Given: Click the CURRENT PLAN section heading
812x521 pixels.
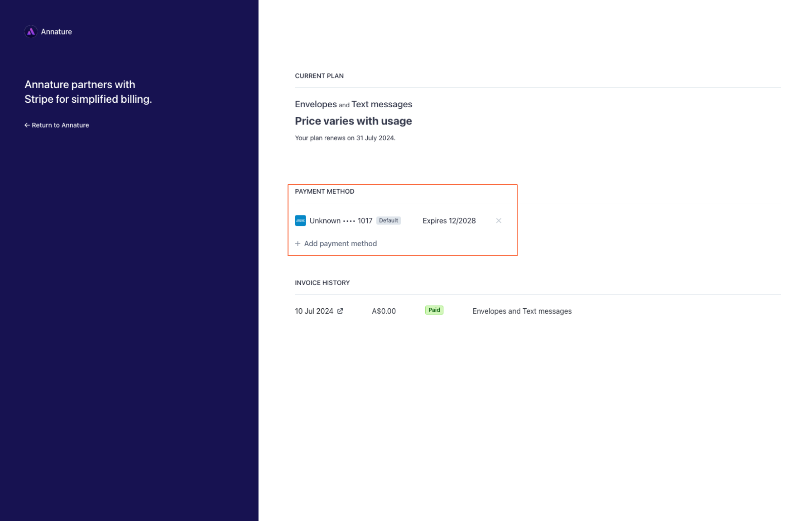Looking at the screenshot, I should [x=319, y=76].
